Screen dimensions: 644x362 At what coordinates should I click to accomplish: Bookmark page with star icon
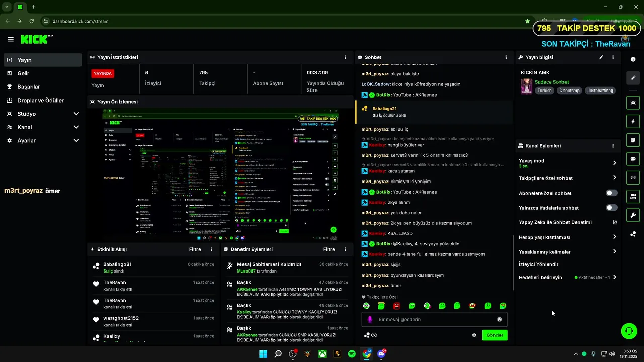coord(527,21)
